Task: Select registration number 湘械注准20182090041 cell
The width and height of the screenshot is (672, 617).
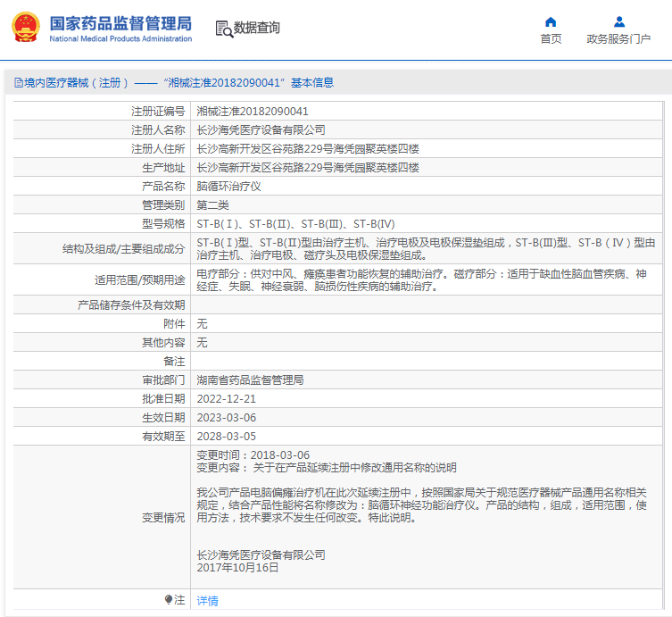Action: [x=253, y=112]
